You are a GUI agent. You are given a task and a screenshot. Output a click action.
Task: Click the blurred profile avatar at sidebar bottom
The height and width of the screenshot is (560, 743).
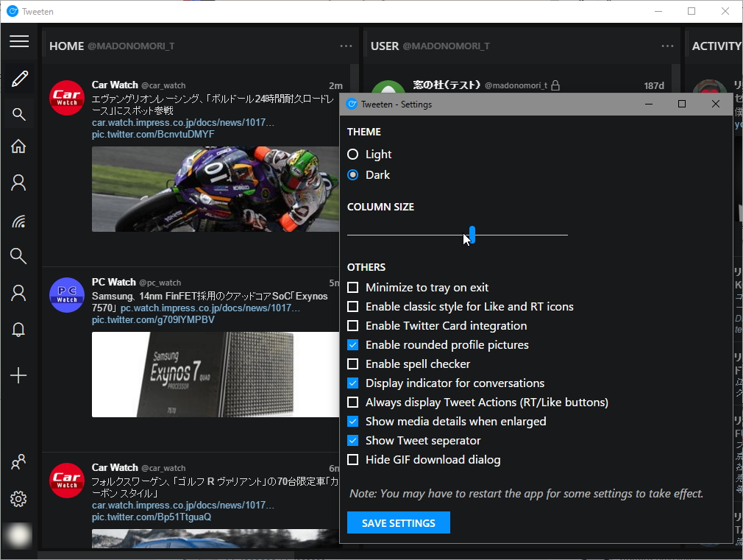click(18, 536)
